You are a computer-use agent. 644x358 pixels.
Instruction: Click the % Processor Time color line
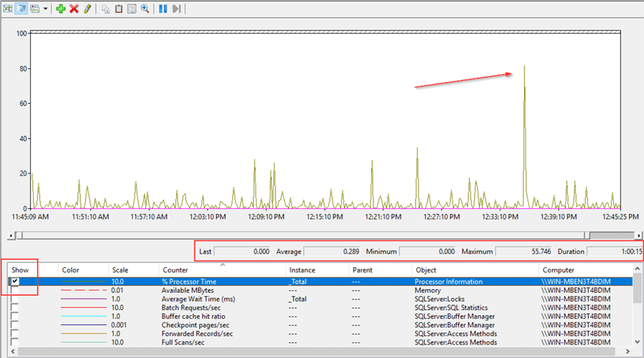pos(84,282)
